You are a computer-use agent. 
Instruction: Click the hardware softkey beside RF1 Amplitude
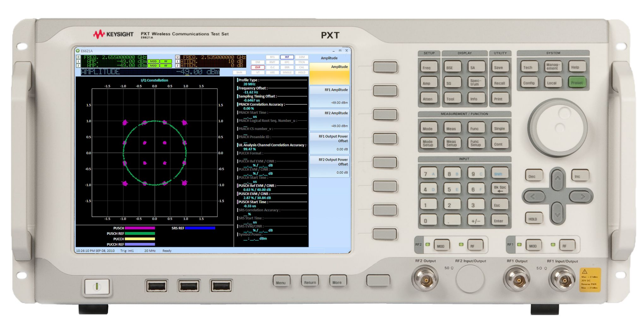(385, 91)
